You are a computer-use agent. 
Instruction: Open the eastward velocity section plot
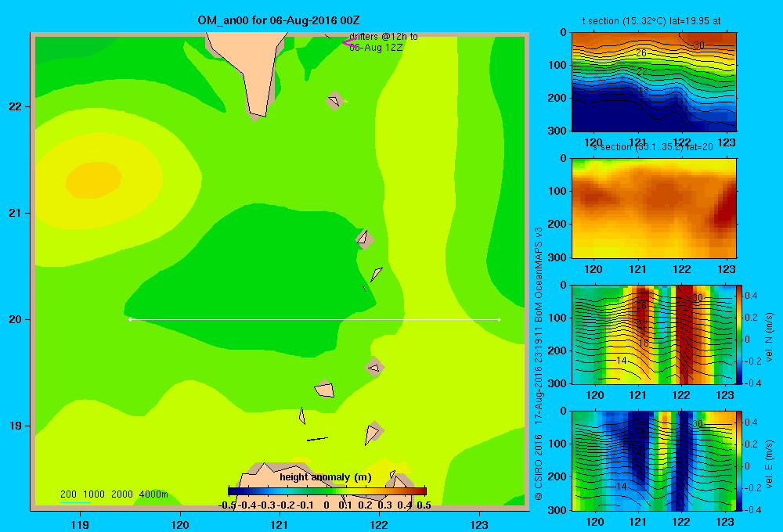click(654, 461)
